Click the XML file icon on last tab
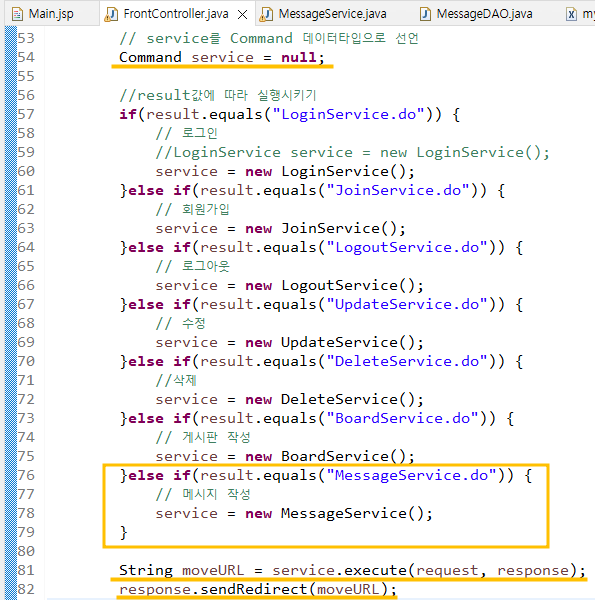The image size is (595, 600). click(x=571, y=14)
